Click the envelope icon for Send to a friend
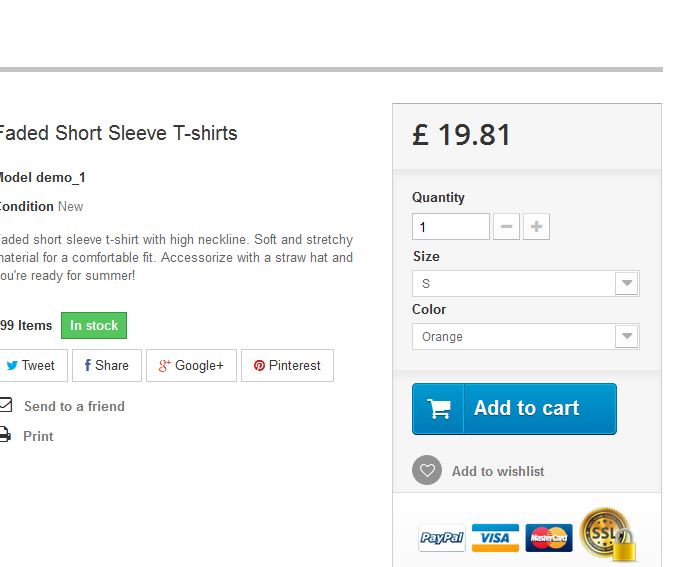This screenshot has width=700, height=567. pos(5,405)
